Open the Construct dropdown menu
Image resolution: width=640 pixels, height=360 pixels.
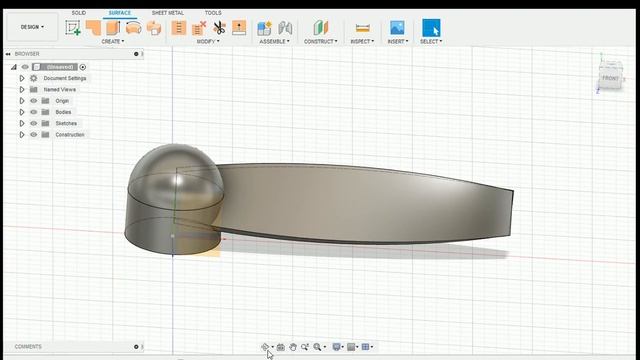coord(321,41)
